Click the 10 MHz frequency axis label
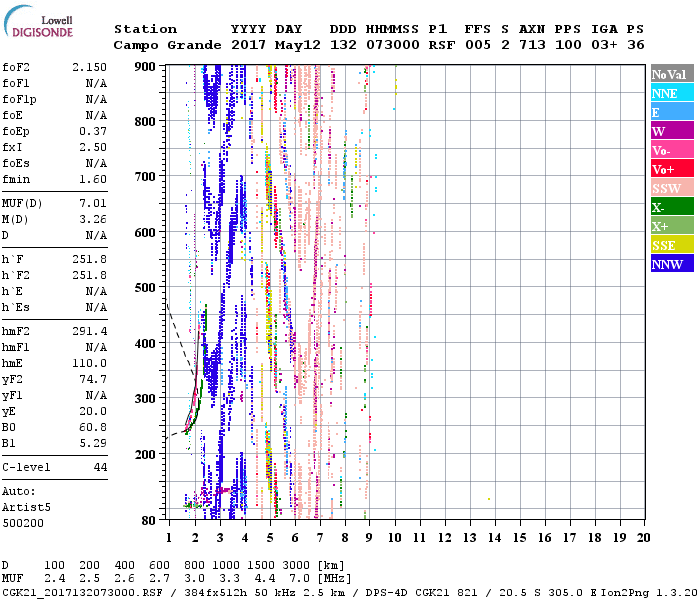 pyautogui.click(x=395, y=538)
